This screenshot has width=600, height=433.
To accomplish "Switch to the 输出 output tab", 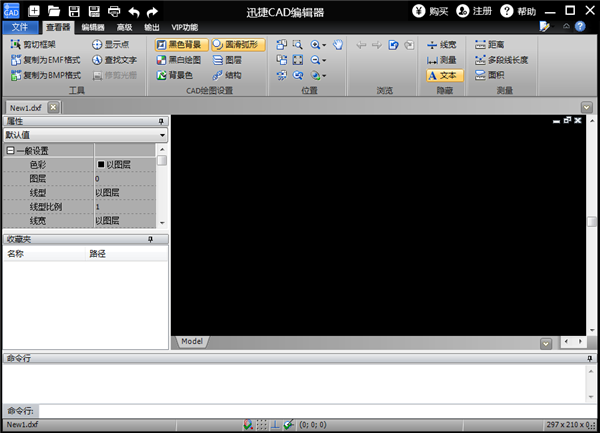I will tap(152, 27).
